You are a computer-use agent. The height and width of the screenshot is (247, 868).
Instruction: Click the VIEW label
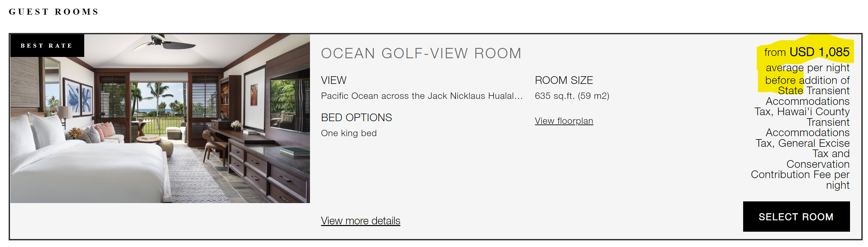coord(334,80)
